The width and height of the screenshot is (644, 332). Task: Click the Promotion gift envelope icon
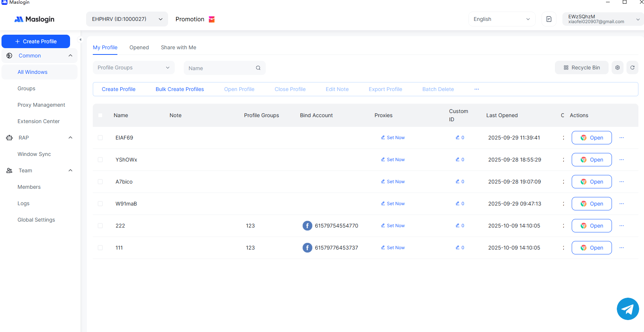point(212,19)
